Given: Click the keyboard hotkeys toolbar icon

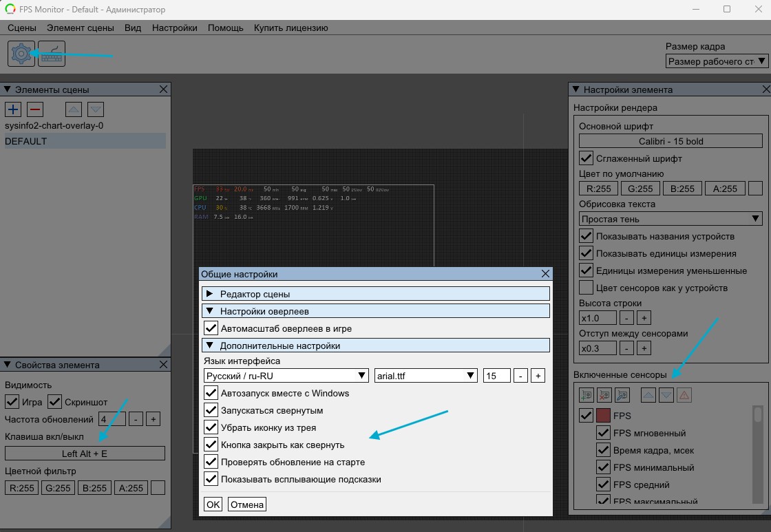Looking at the screenshot, I should pos(52,54).
